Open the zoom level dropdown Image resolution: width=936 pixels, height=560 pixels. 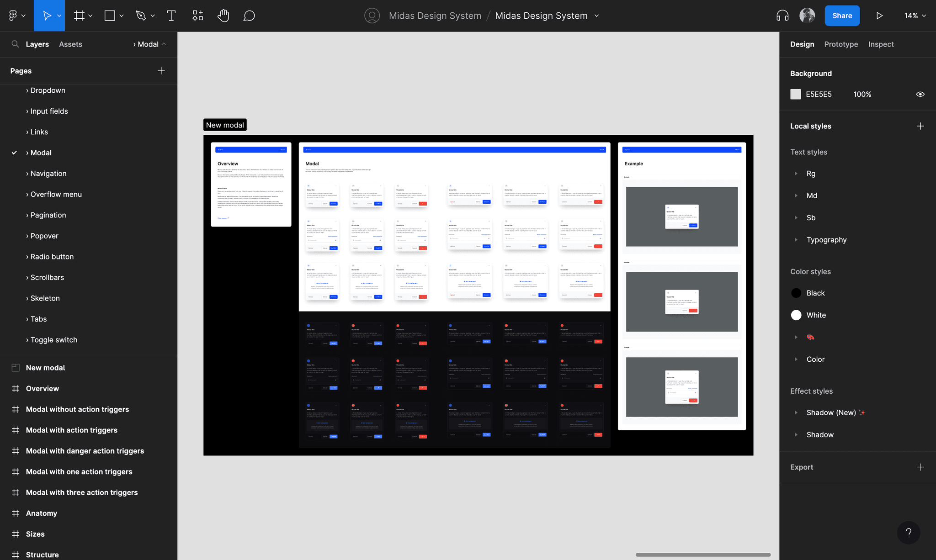915,16
